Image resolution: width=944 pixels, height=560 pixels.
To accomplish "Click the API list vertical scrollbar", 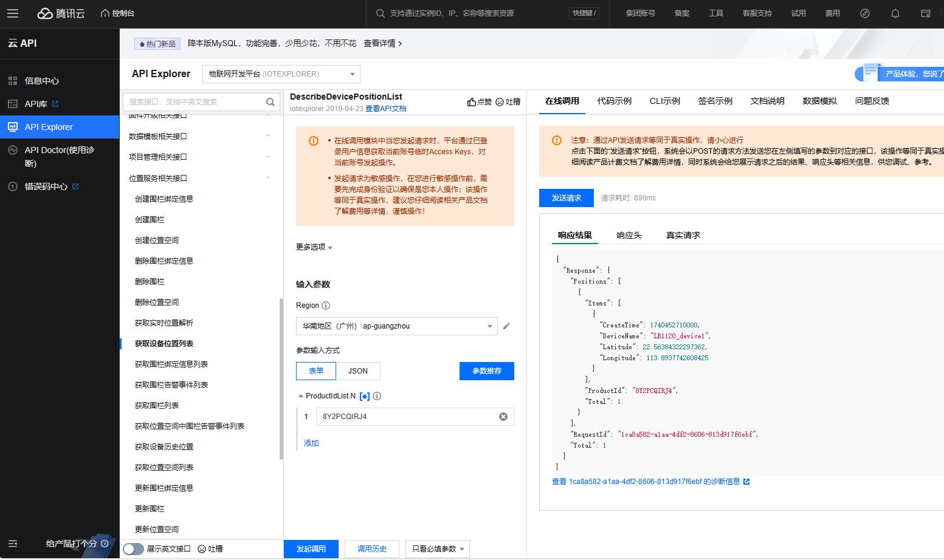I will pos(281,378).
